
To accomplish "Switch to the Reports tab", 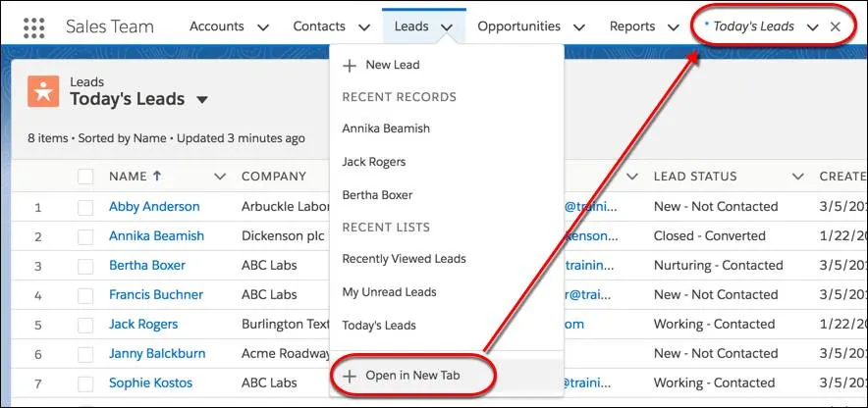I will point(632,26).
